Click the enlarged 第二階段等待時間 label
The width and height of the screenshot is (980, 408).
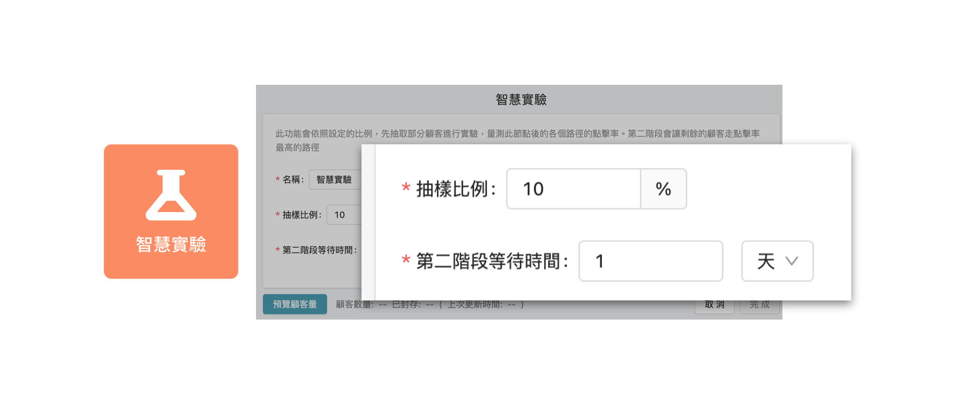(492, 262)
